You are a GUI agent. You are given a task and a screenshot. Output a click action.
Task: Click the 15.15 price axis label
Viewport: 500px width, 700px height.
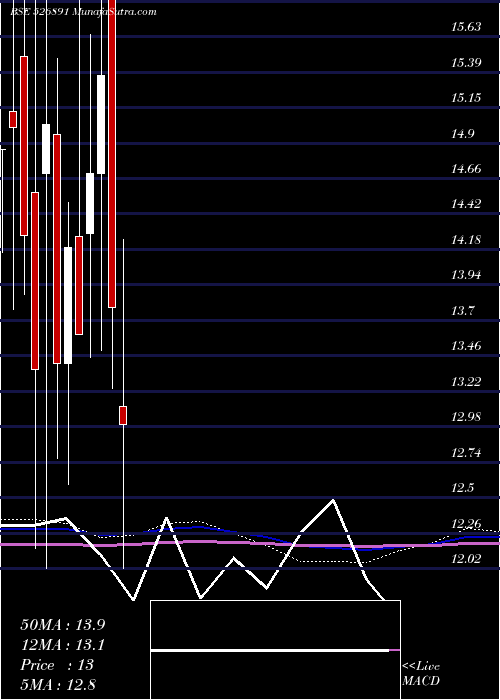click(x=466, y=98)
